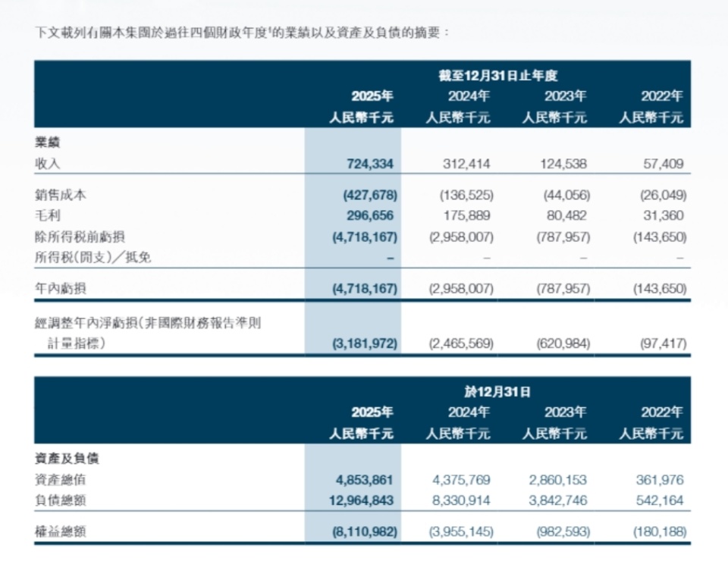The width and height of the screenshot is (728, 583).
Task: Click the 2025 revenue value 724,334
Action: [x=370, y=164]
